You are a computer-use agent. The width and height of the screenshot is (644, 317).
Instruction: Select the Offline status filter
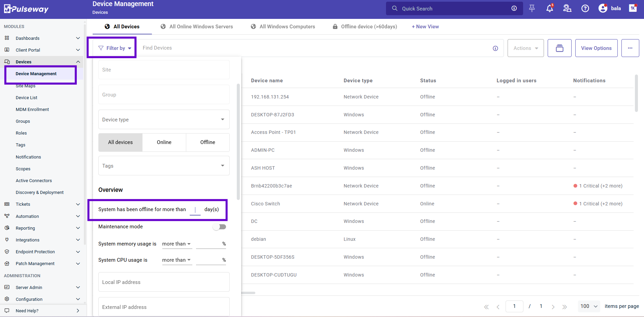click(x=208, y=142)
